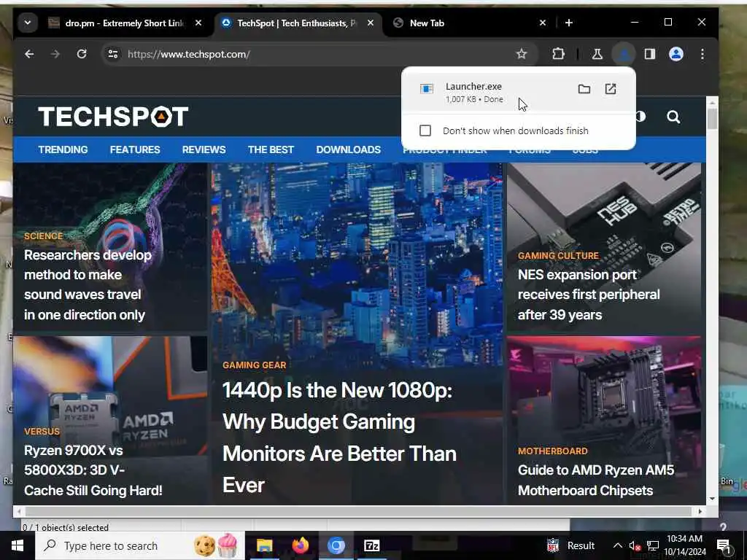
Task: Open the Windows Start menu
Action: tap(18, 545)
